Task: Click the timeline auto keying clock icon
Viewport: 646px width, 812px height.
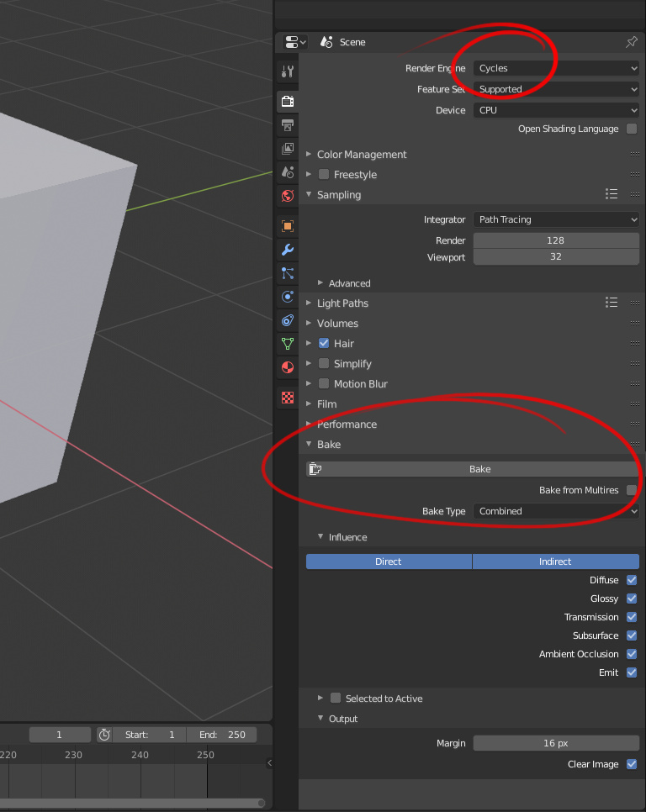Action: click(104, 735)
